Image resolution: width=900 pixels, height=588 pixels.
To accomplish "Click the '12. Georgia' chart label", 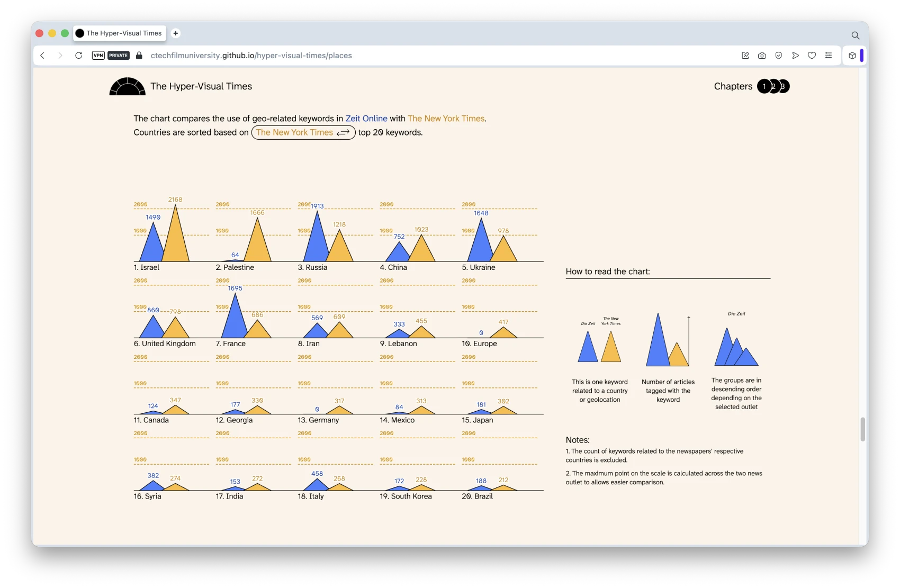I will click(234, 420).
